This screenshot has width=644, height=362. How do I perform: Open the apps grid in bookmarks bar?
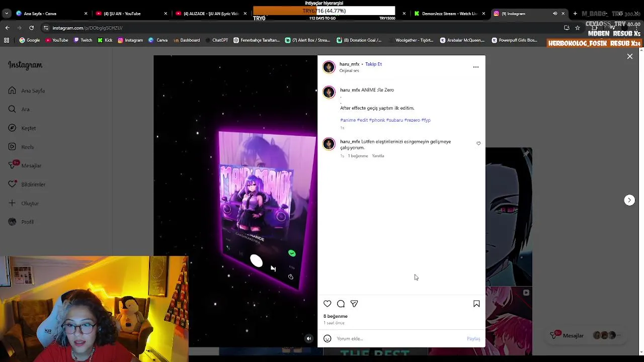pos(7,40)
